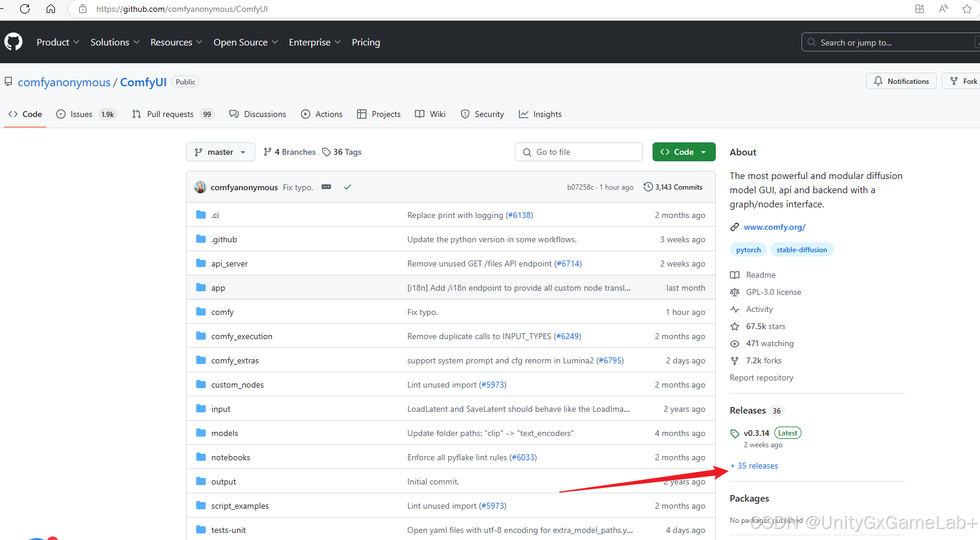
Task: Click the browser address bar URL
Action: coord(182,9)
